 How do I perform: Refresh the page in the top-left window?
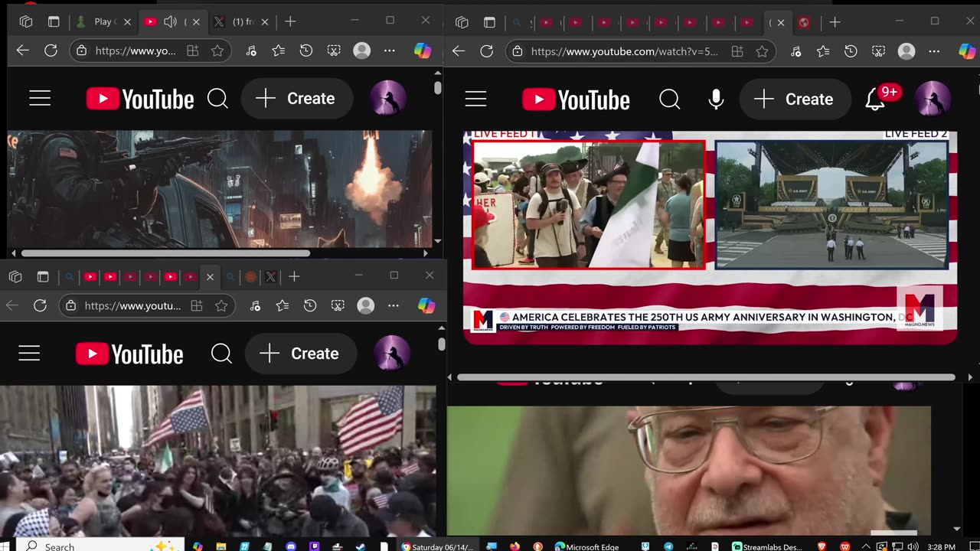[x=51, y=51]
